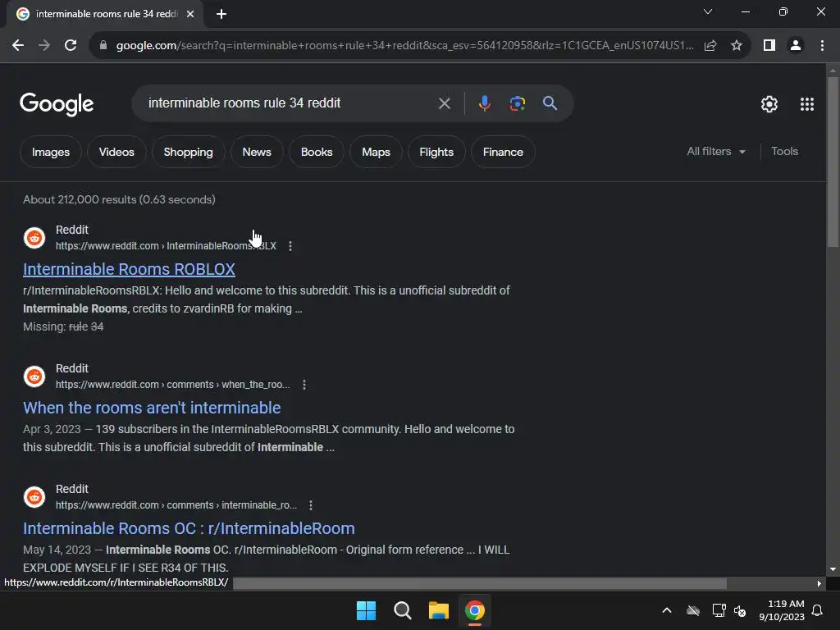
Task: Bookmark this tab with the star
Action: [737, 46]
